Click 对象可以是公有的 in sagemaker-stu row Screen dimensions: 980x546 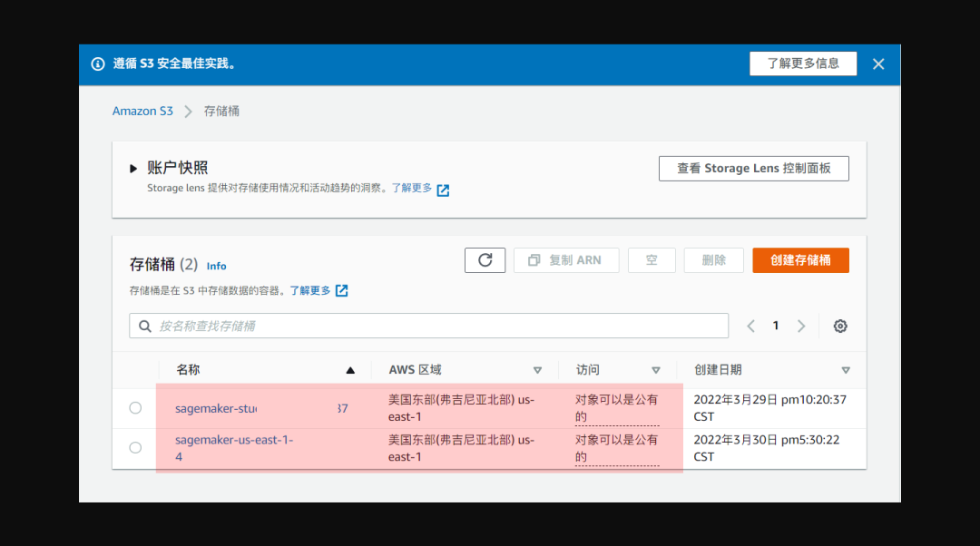coord(616,408)
